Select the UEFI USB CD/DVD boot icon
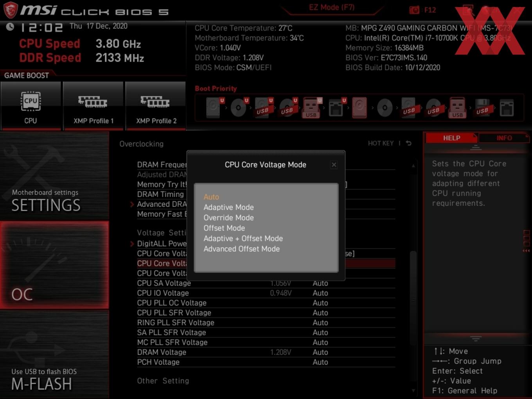 288,108
